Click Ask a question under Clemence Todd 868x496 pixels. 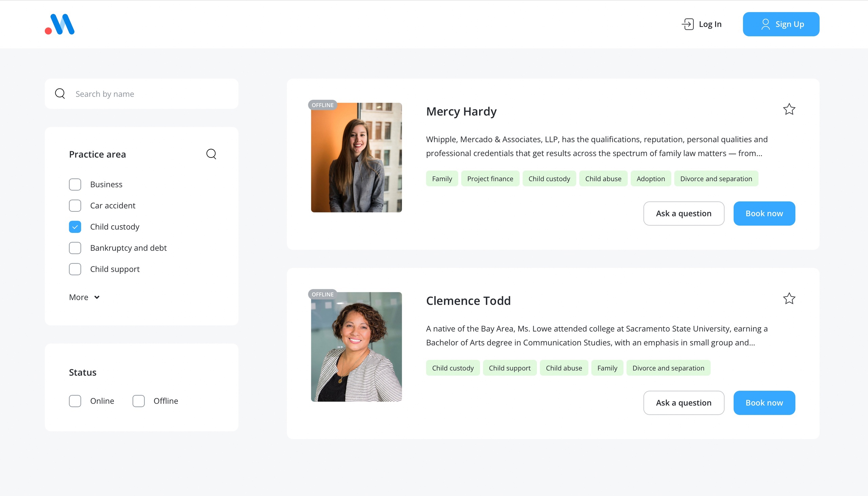[684, 402]
